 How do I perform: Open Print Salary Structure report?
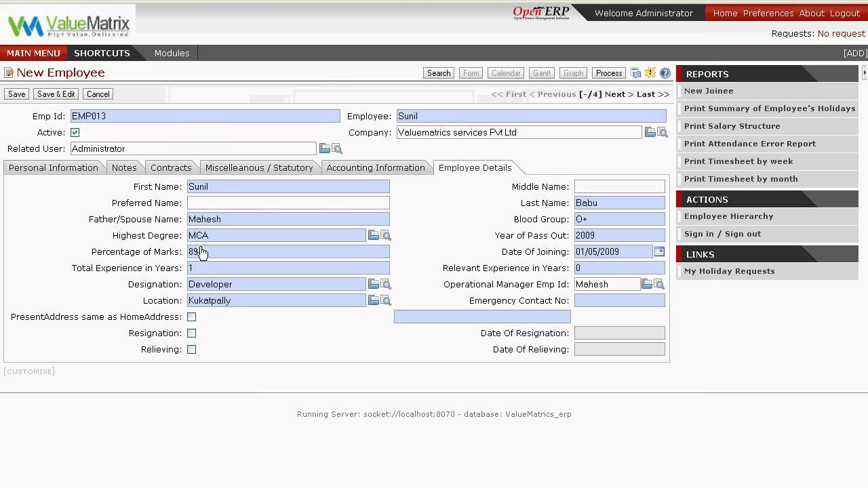pos(732,126)
